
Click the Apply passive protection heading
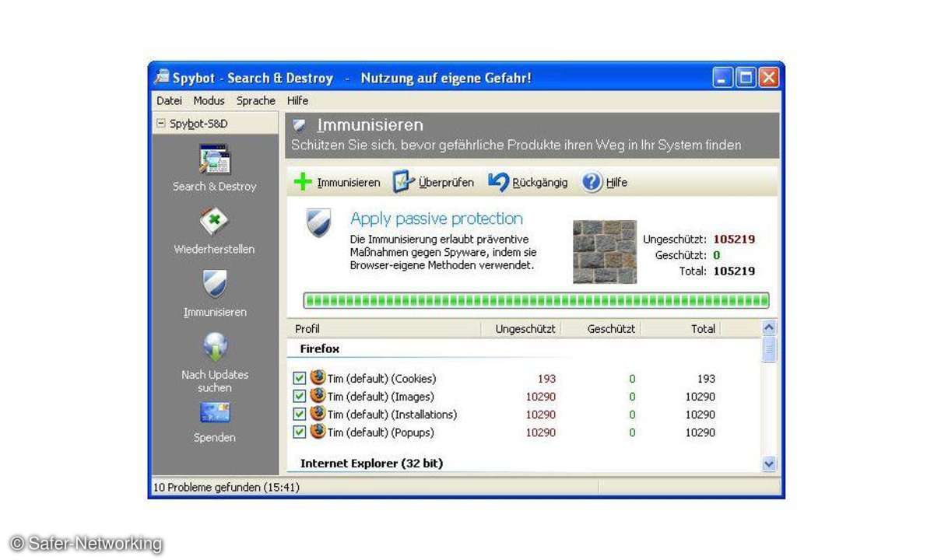tap(437, 219)
